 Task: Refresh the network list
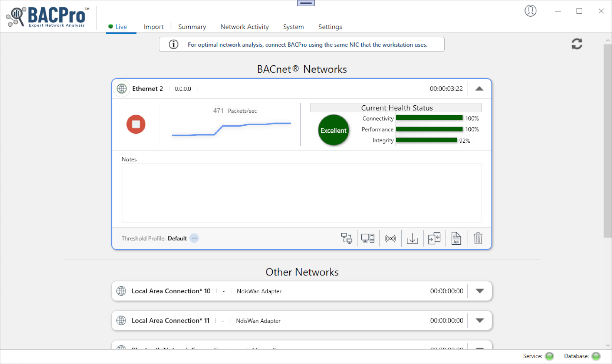pyautogui.click(x=577, y=44)
